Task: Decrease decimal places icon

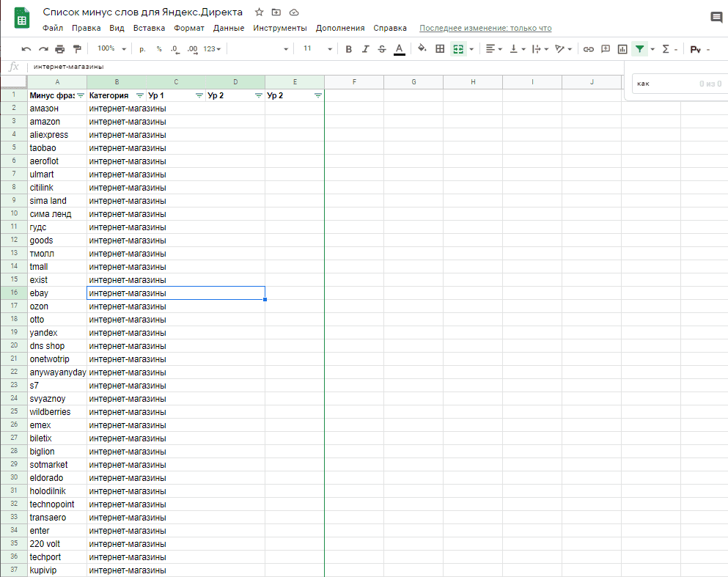Action: coord(174,48)
